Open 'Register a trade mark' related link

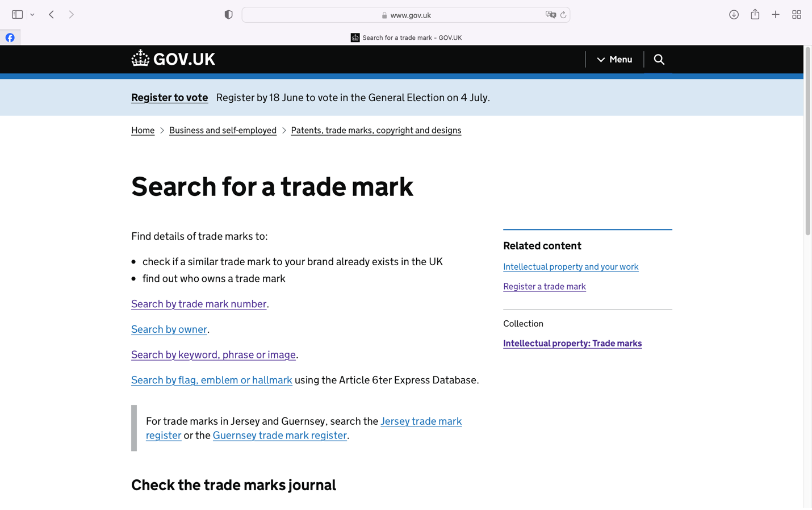click(545, 287)
